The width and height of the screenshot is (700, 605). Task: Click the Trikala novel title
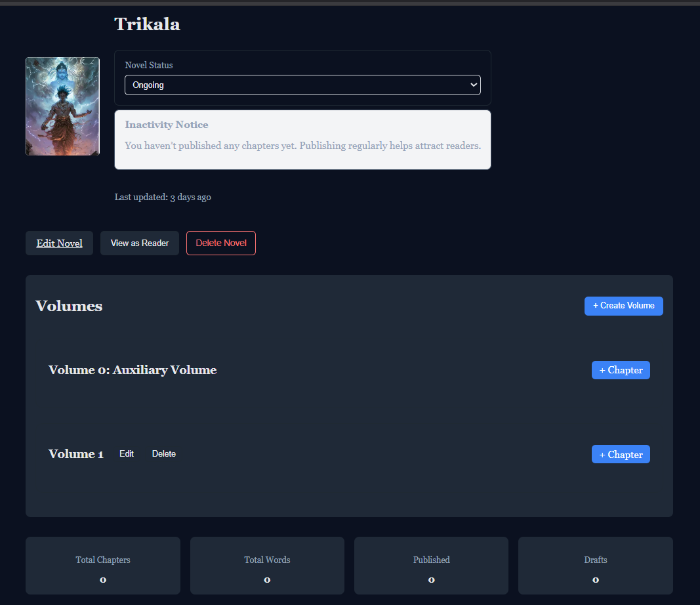pos(147,24)
